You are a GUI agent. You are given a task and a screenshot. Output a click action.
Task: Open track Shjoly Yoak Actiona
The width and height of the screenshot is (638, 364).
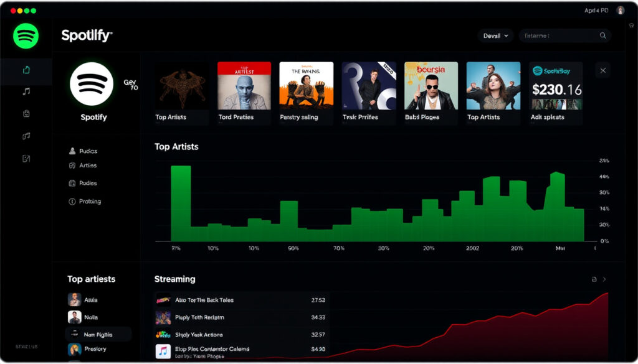coord(242,335)
